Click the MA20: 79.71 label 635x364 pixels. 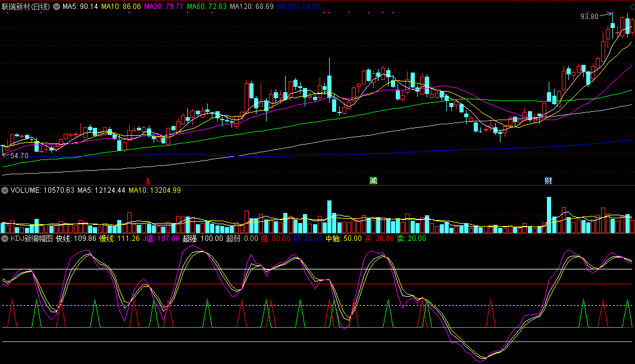pos(164,7)
